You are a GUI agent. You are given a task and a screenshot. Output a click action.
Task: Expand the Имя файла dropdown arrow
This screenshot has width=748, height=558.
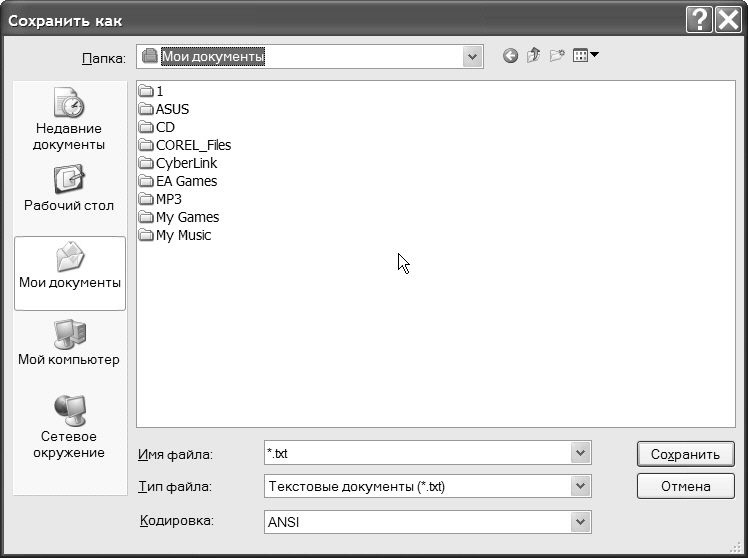point(580,453)
